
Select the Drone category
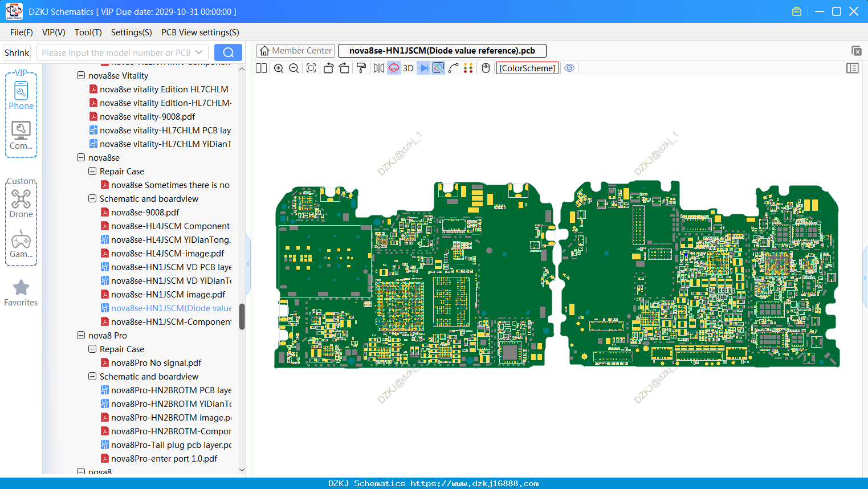click(x=21, y=203)
